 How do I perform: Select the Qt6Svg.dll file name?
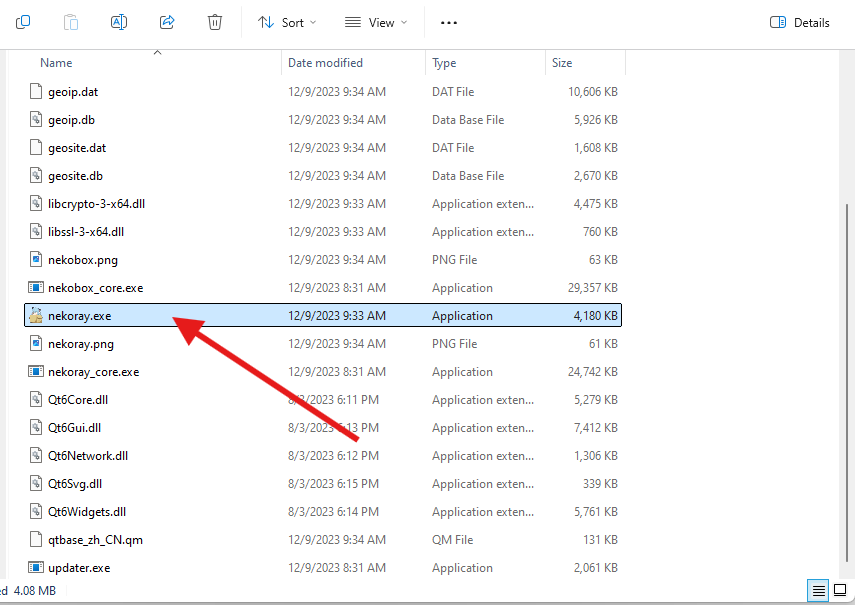pos(75,484)
